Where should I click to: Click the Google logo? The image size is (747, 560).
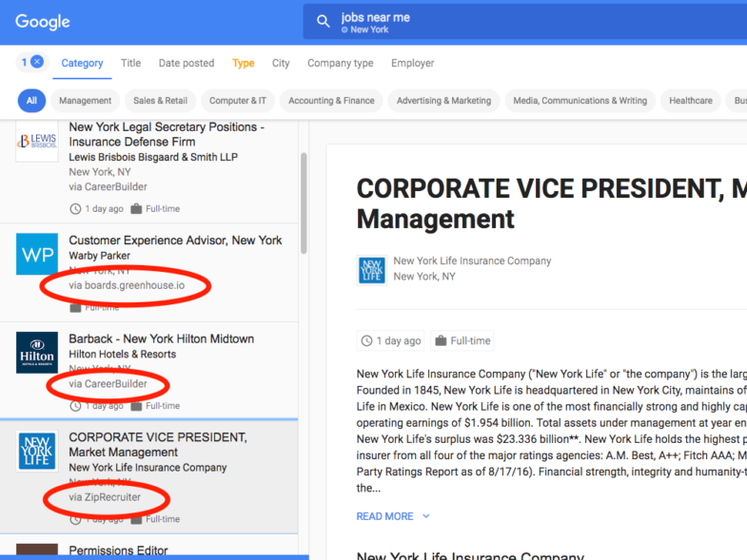[x=43, y=22]
